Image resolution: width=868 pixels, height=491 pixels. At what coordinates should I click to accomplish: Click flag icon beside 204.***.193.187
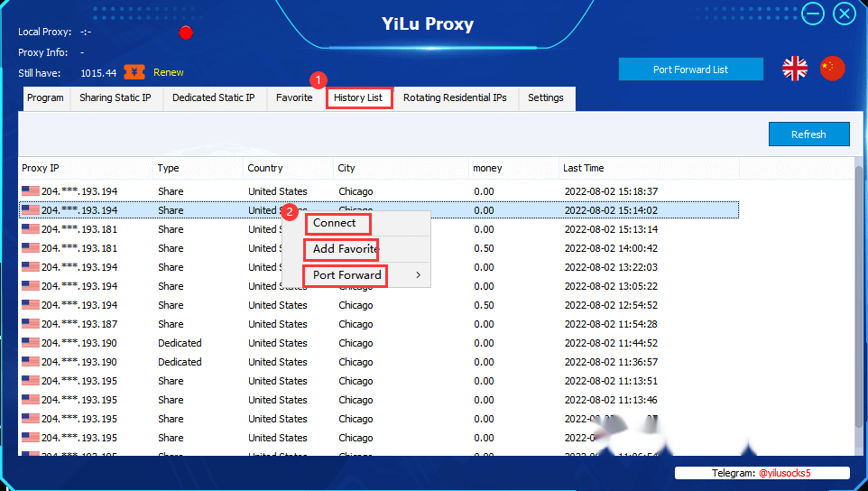pyautogui.click(x=31, y=324)
